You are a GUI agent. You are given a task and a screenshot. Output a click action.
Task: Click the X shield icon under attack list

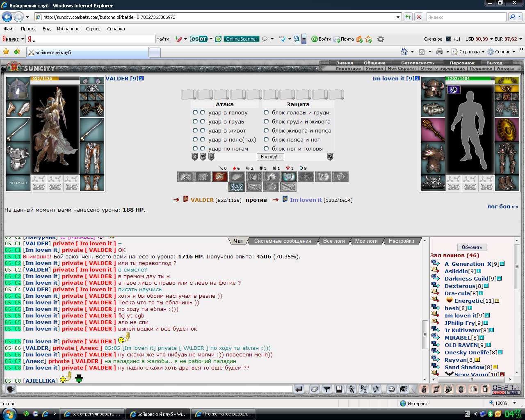click(x=195, y=157)
